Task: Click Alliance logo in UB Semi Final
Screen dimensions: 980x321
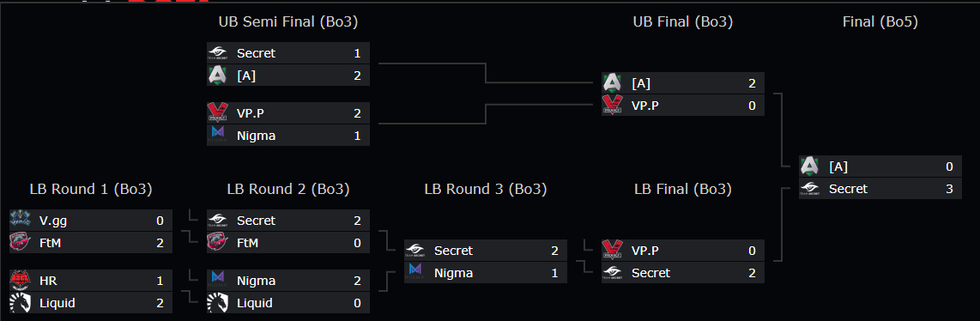Action: point(217,76)
